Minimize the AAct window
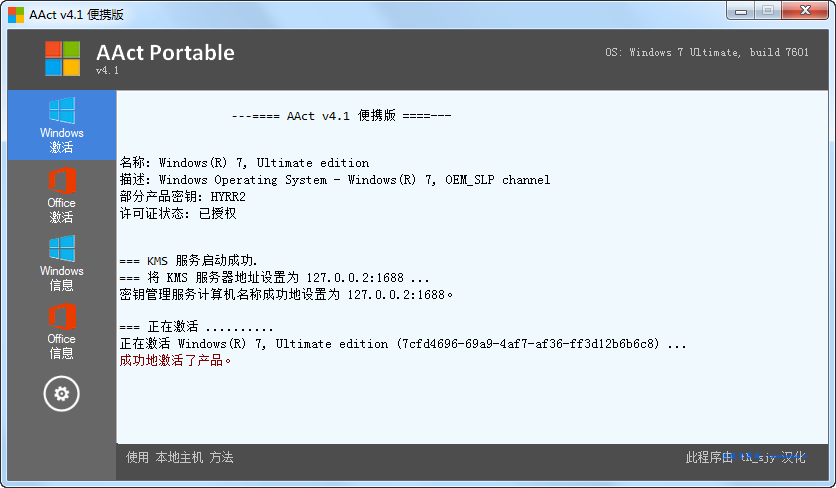The width and height of the screenshot is (836, 488). 741,11
